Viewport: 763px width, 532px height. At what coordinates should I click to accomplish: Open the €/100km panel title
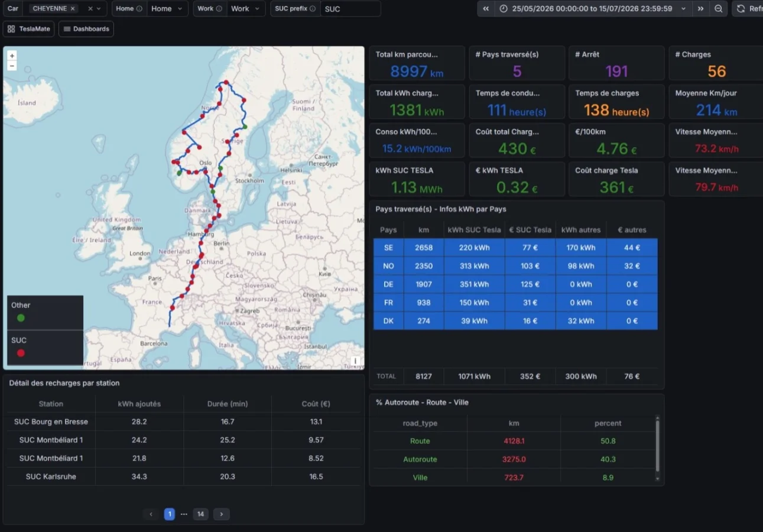click(590, 132)
